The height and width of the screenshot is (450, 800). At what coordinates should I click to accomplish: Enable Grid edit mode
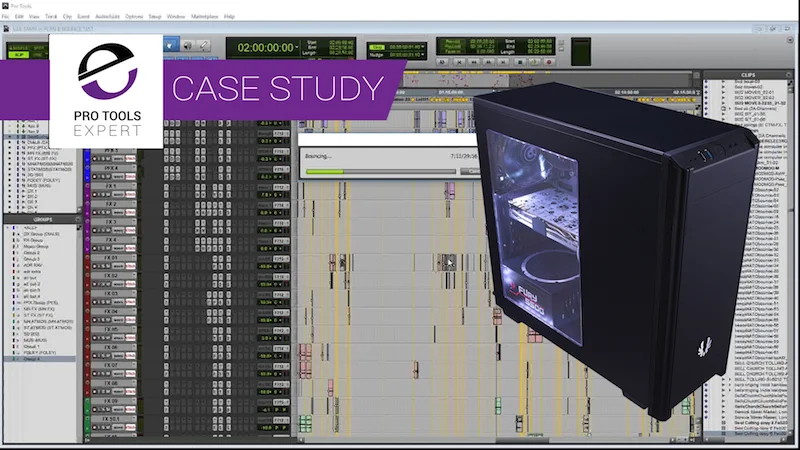tap(38, 55)
